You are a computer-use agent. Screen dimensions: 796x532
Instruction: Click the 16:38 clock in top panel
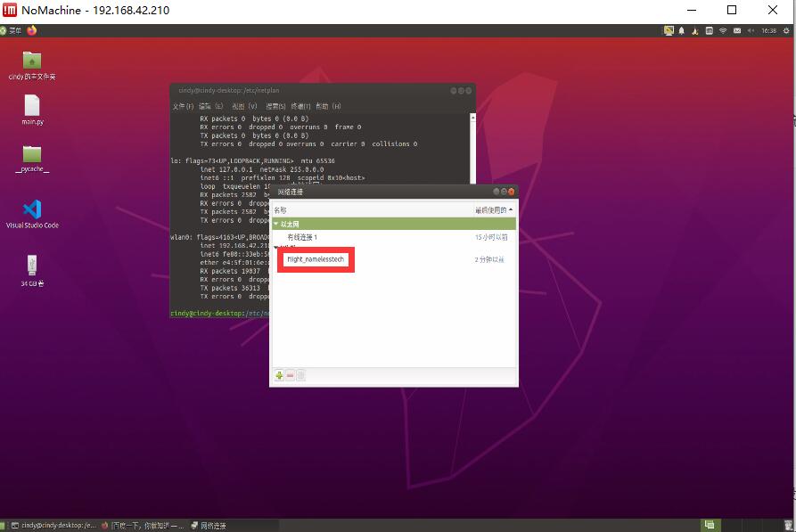[x=768, y=30]
